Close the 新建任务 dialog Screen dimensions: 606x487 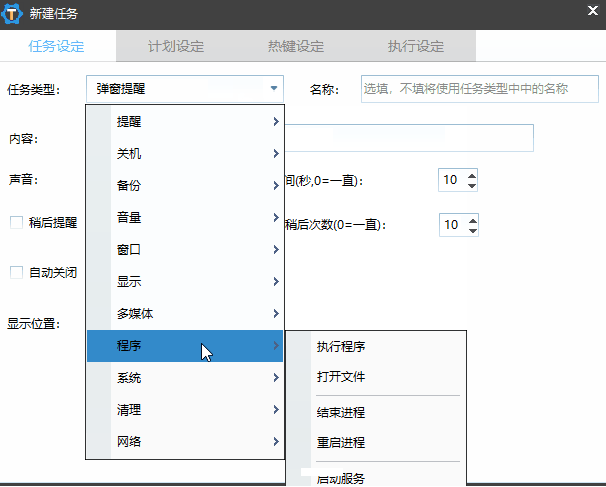[592, 10]
